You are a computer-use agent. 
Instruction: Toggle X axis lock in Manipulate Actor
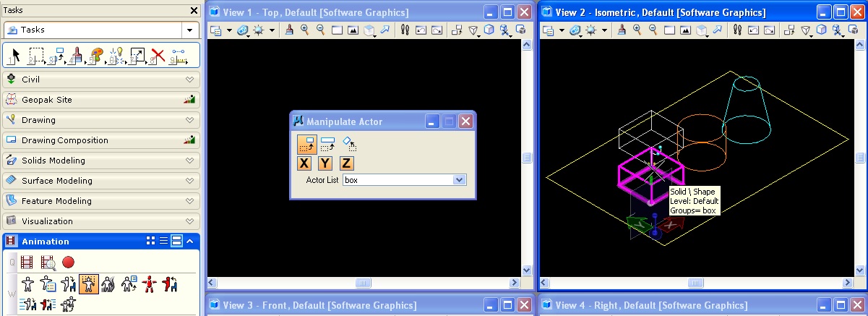coord(305,163)
